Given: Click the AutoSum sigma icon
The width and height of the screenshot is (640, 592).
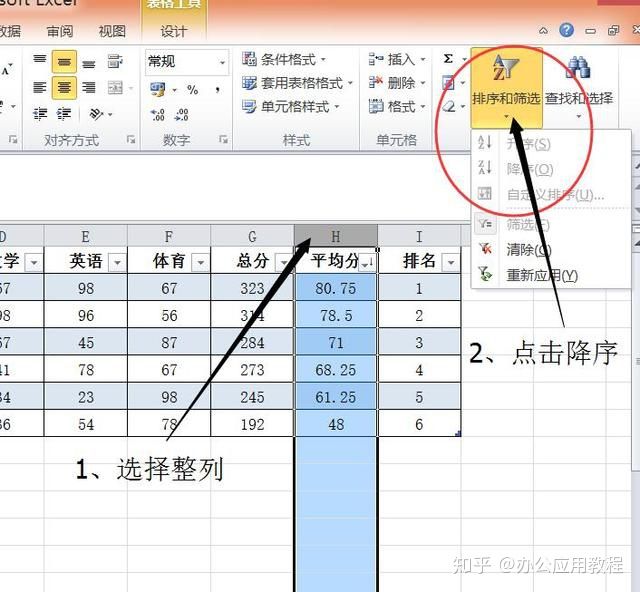Looking at the screenshot, I should click(x=448, y=59).
